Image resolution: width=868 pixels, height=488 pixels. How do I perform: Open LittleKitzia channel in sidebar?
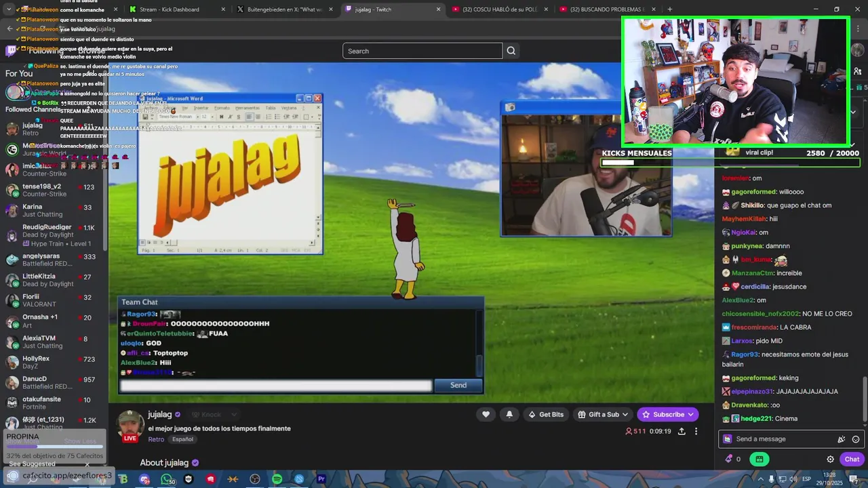coord(53,280)
